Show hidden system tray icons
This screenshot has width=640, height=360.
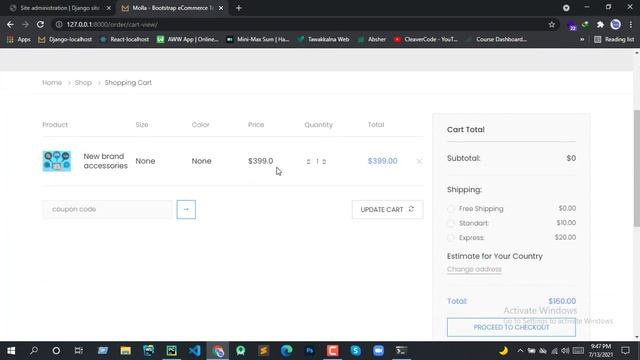click(520, 351)
